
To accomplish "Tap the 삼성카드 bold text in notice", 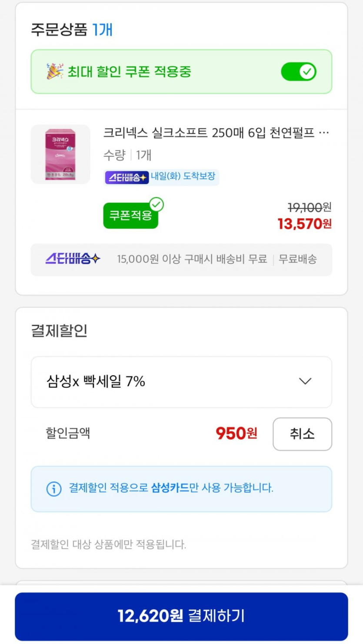I will (x=170, y=488).
